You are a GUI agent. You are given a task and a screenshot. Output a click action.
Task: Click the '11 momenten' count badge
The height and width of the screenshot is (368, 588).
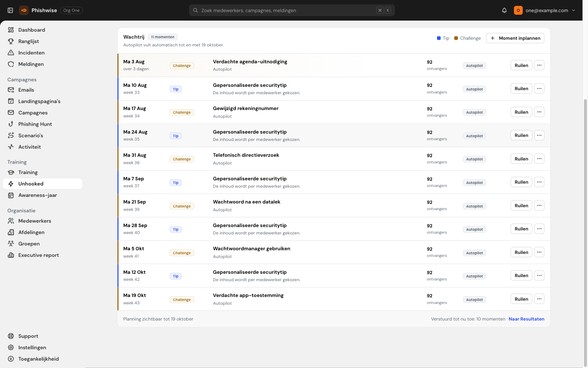click(x=163, y=37)
